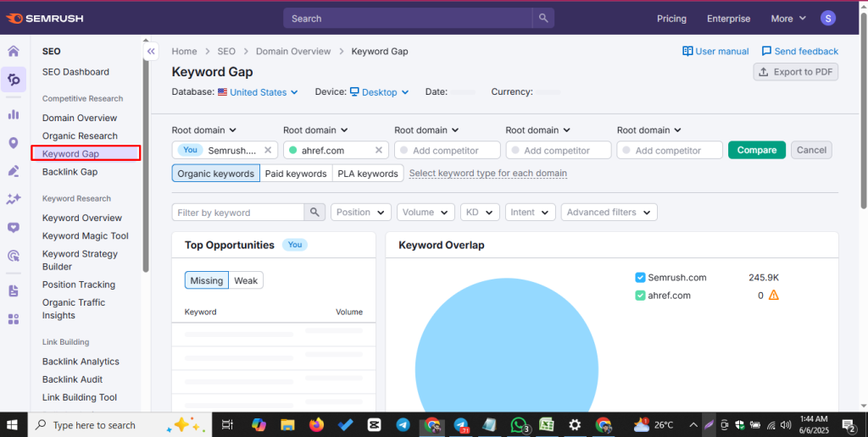The width and height of the screenshot is (868, 437).
Task: Open the Volume filter dropdown
Action: [x=426, y=213]
